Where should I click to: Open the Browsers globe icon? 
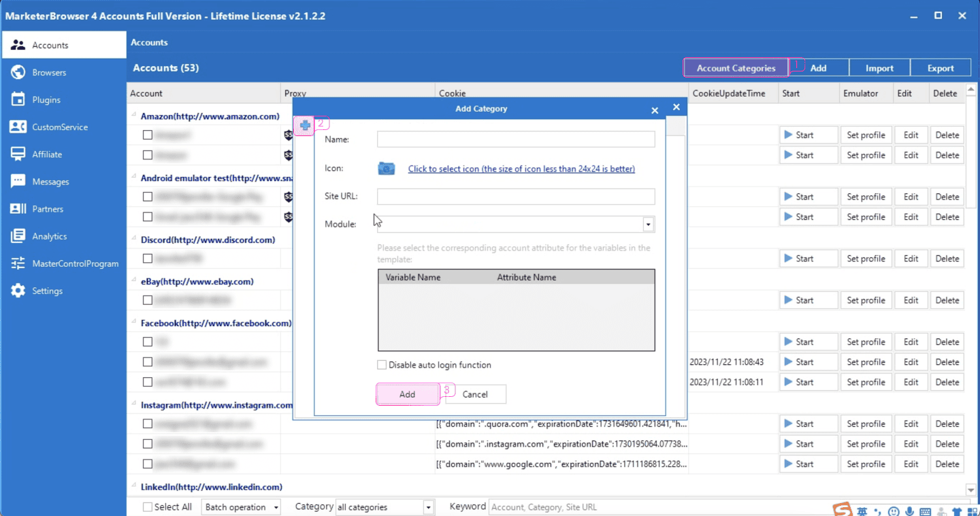point(18,72)
